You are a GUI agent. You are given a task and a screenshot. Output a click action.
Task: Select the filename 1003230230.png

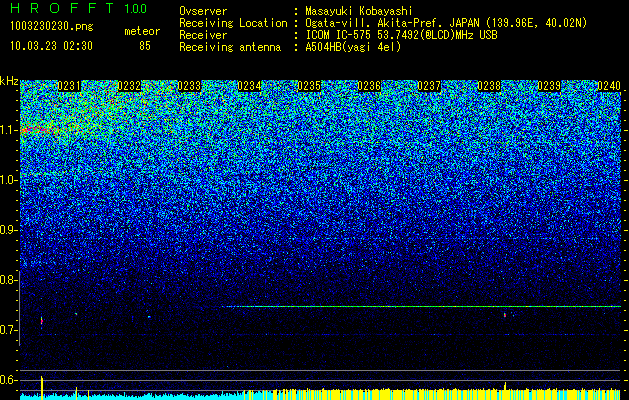pyautogui.click(x=52, y=26)
